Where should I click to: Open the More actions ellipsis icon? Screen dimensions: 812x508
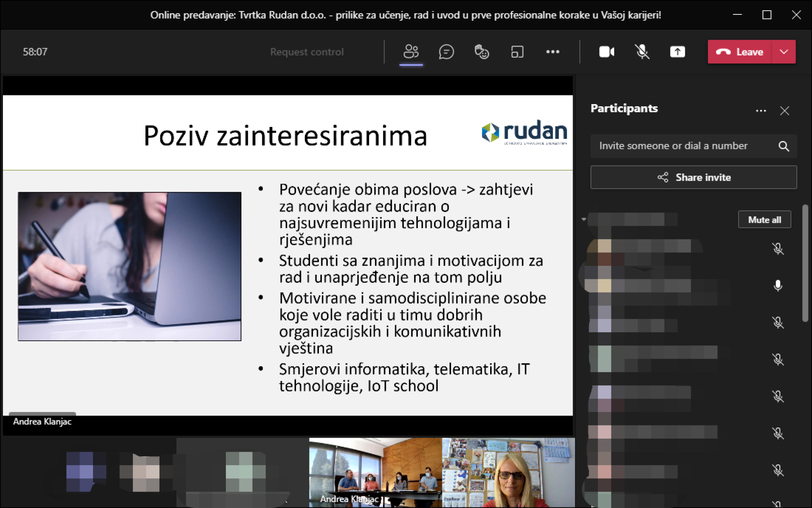click(x=553, y=52)
